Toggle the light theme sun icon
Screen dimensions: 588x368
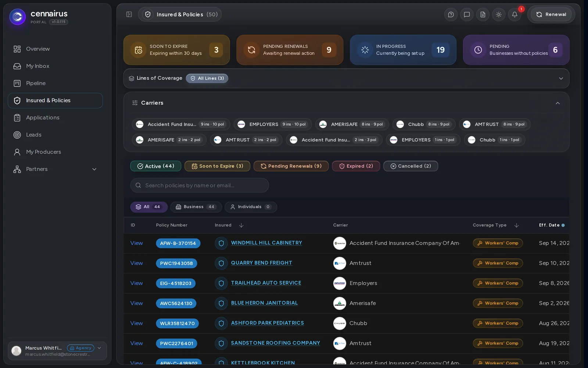point(499,14)
